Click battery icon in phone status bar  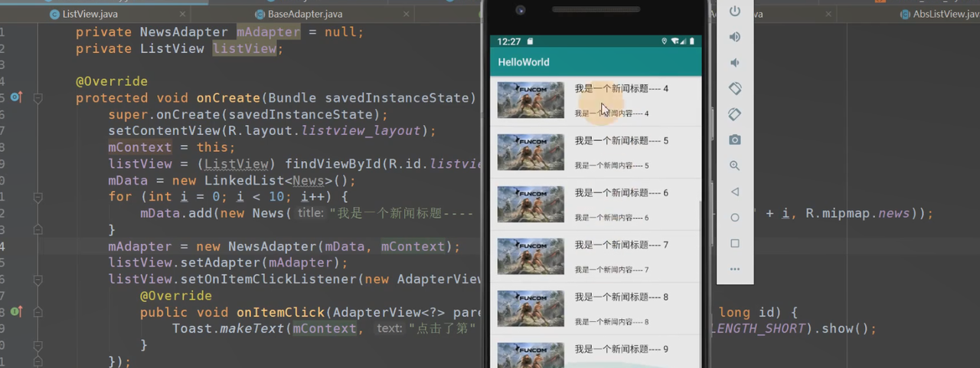[x=692, y=41]
